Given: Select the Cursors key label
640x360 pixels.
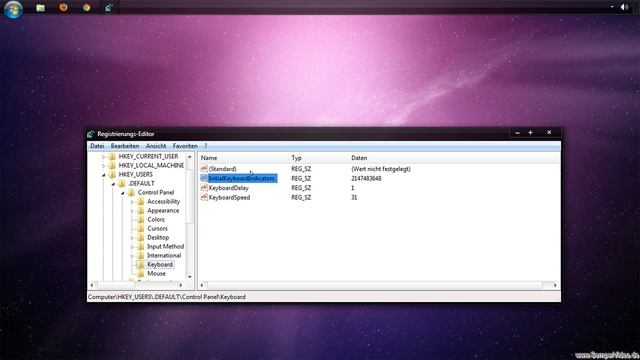Looking at the screenshot, I should coord(157,229).
